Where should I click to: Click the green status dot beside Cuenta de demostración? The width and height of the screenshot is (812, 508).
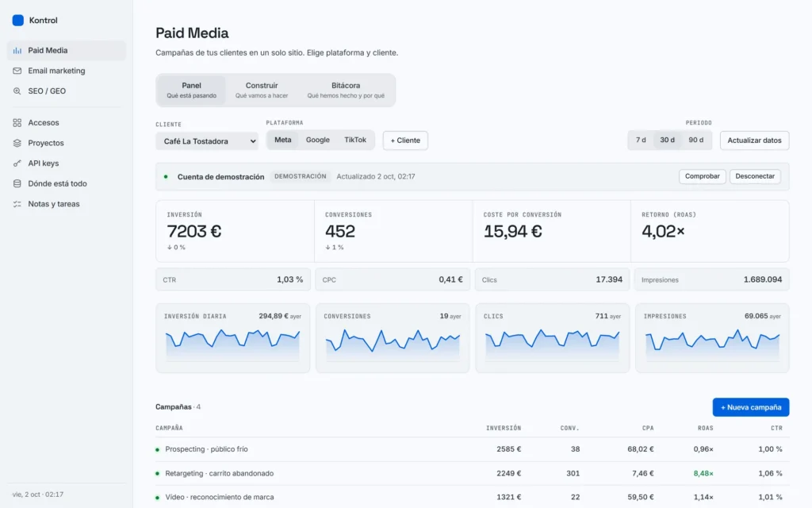click(166, 177)
